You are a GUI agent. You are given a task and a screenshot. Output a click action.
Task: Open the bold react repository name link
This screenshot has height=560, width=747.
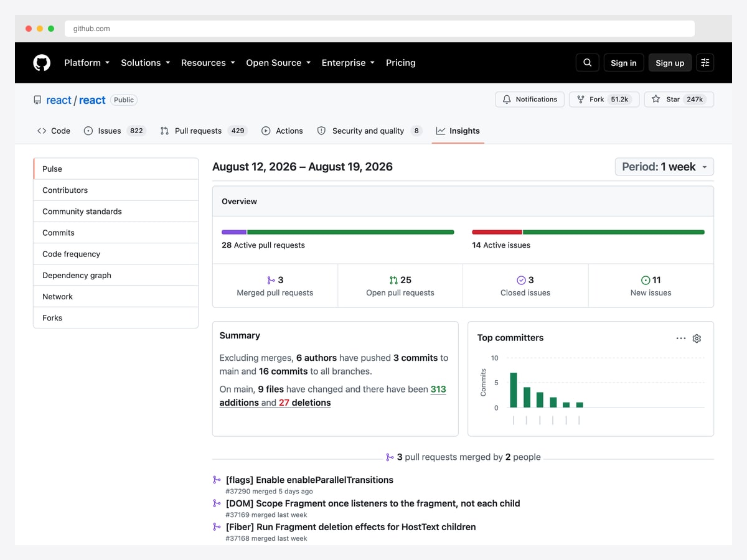pyautogui.click(x=92, y=100)
